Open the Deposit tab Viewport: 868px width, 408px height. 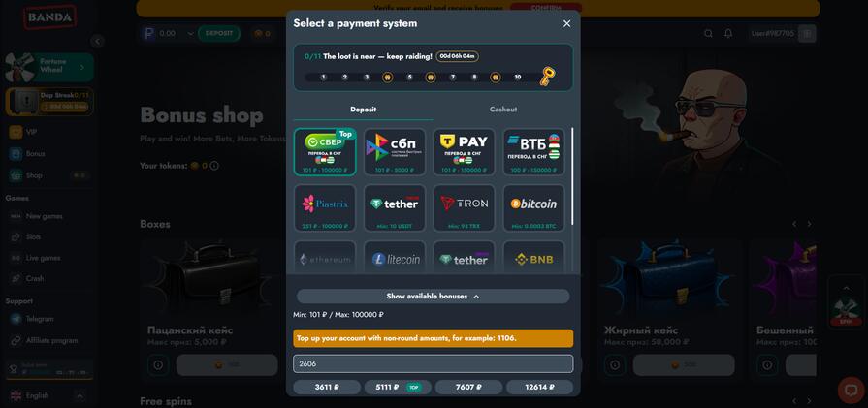coord(363,110)
